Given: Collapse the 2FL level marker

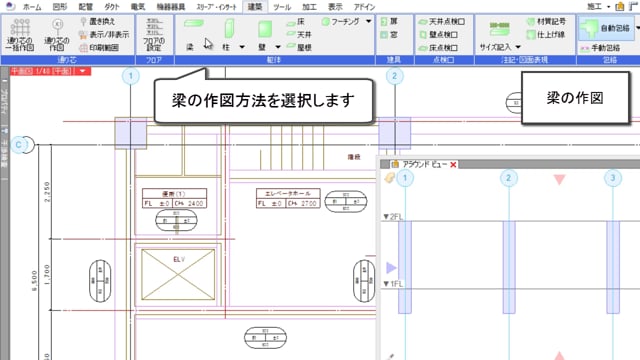Looking at the screenshot, I should pos(386,217).
